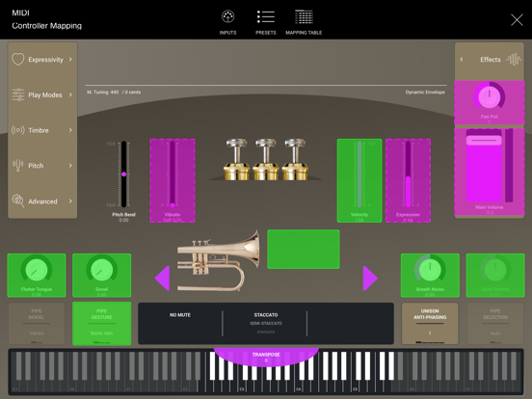532x399 pixels.
Task: Open the Advanced menu
Action: [42, 201]
